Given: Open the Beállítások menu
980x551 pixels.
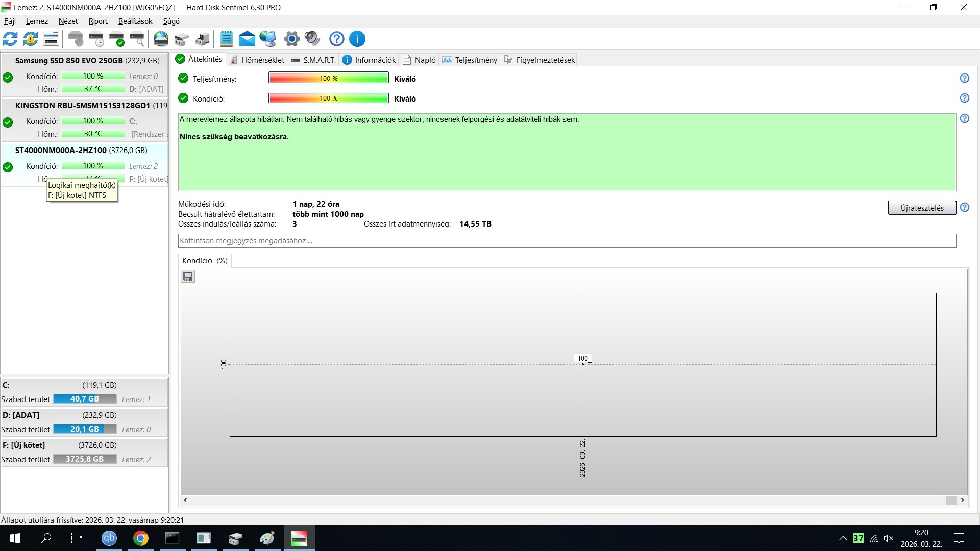Looking at the screenshot, I should tap(135, 21).
